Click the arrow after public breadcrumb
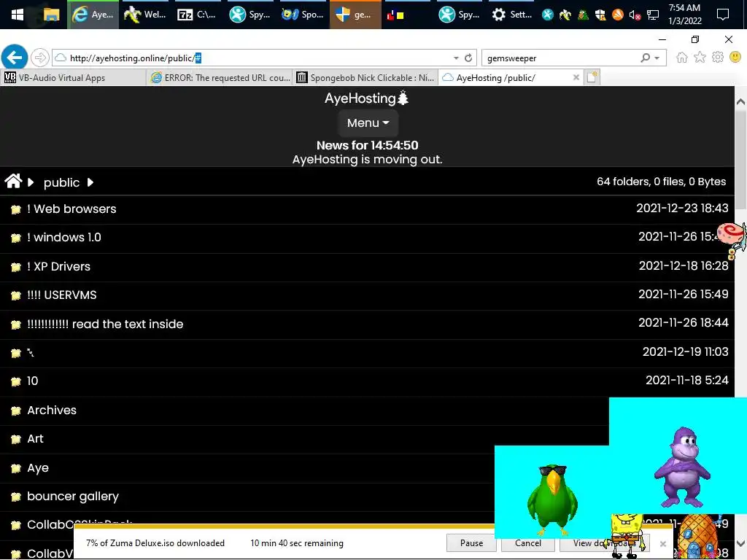Viewport: 747px width, 560px height. click(90, 182)
